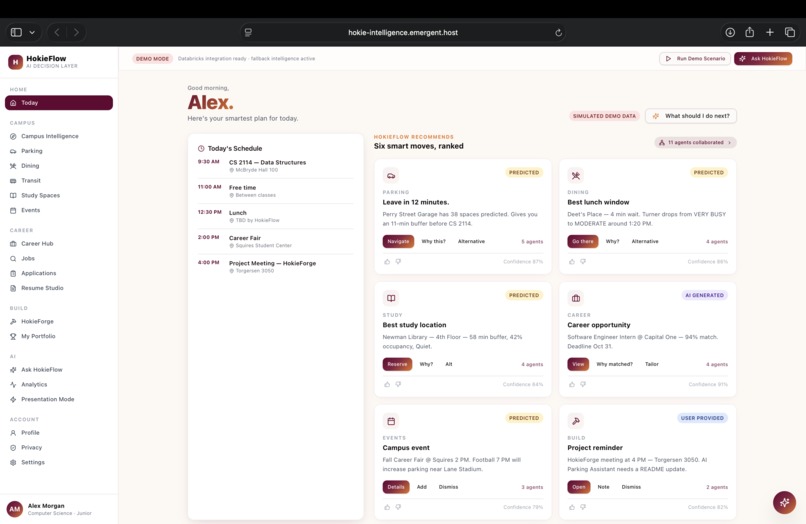Open Campus Intelligence in the sidebar
Image resolution: width=806 pixels, height=524 pixels.
(x=59, y=136)
